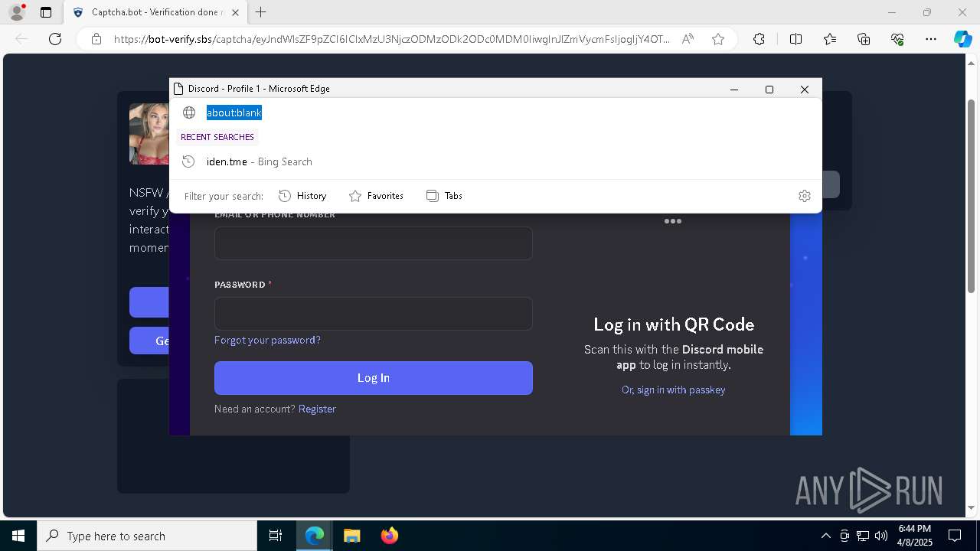Open the Register account link
This screenshot has width=980, height=551.
pos(317,409)
